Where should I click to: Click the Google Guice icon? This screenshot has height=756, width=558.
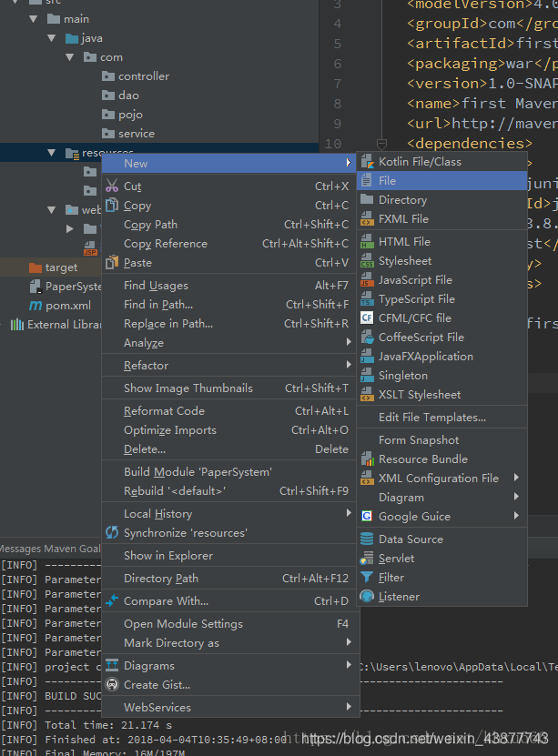point(367,517)
